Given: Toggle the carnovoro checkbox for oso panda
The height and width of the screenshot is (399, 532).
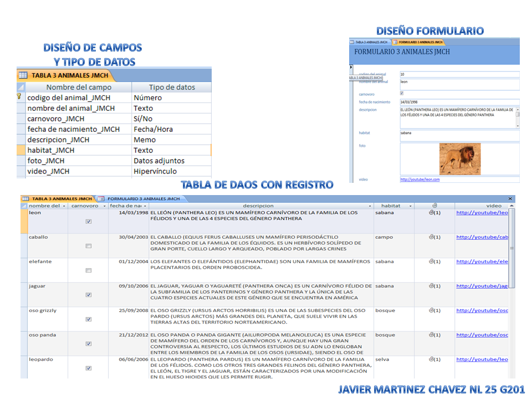Looking at the screenshot, I should 89,344.
